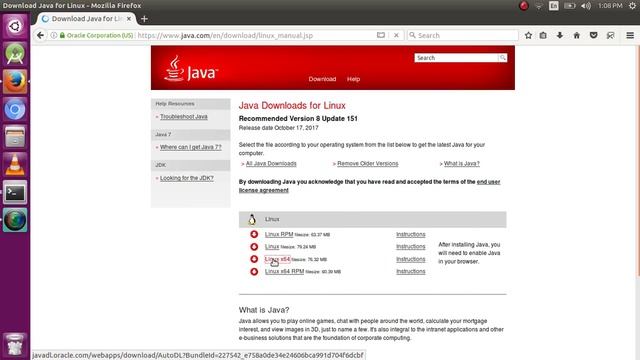Bookmark this page with star icon
Viewport: 640px width, 360px height.
click(528, 36)
